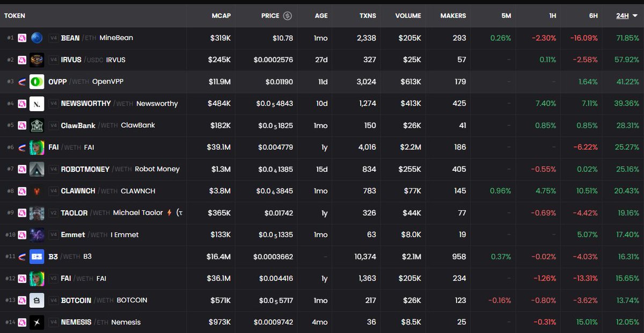Screen dimensions: 644x333
Task: Click the DEX icon in B3 row
Action: 22,257
